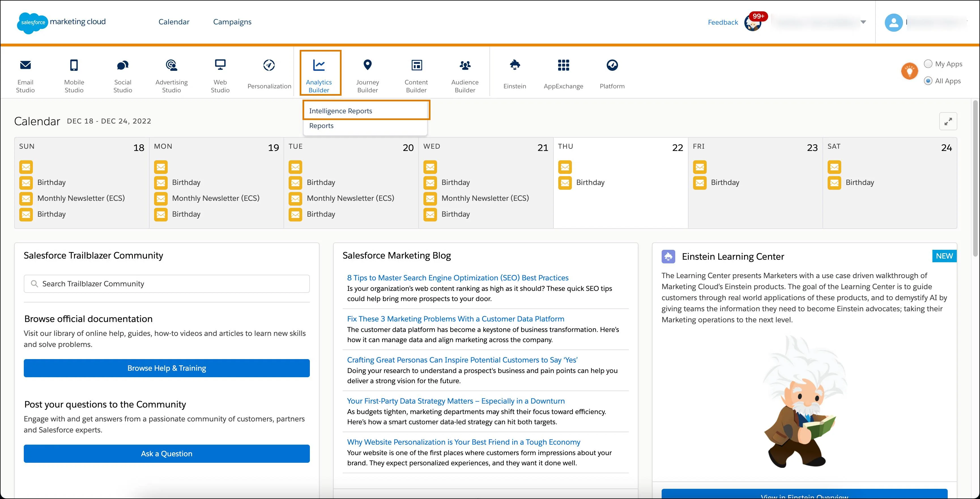The width and height of the screenshot is (980, 499).
Task: Open Email Studio tool
Action: click(25, 72)
